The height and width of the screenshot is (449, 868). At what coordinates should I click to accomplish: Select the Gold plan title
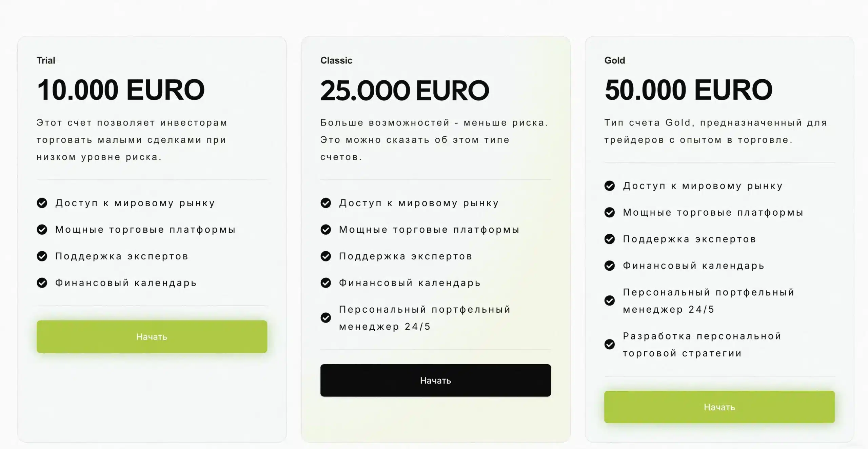[614, 60]
